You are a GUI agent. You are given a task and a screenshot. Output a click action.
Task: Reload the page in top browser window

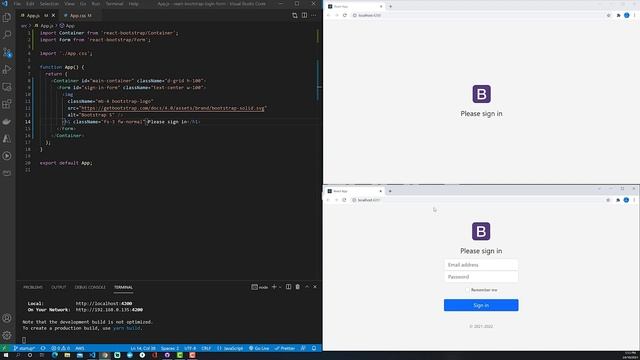(345, 15)
